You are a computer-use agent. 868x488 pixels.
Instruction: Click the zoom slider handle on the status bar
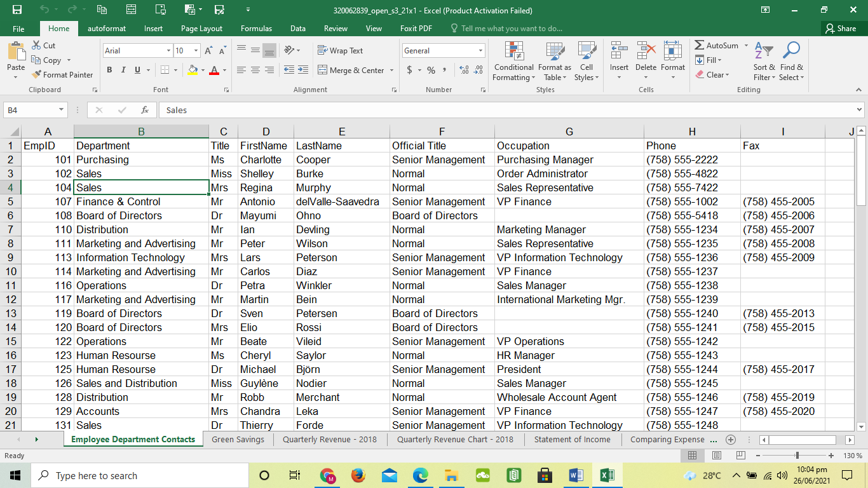(x=797, y=456)
